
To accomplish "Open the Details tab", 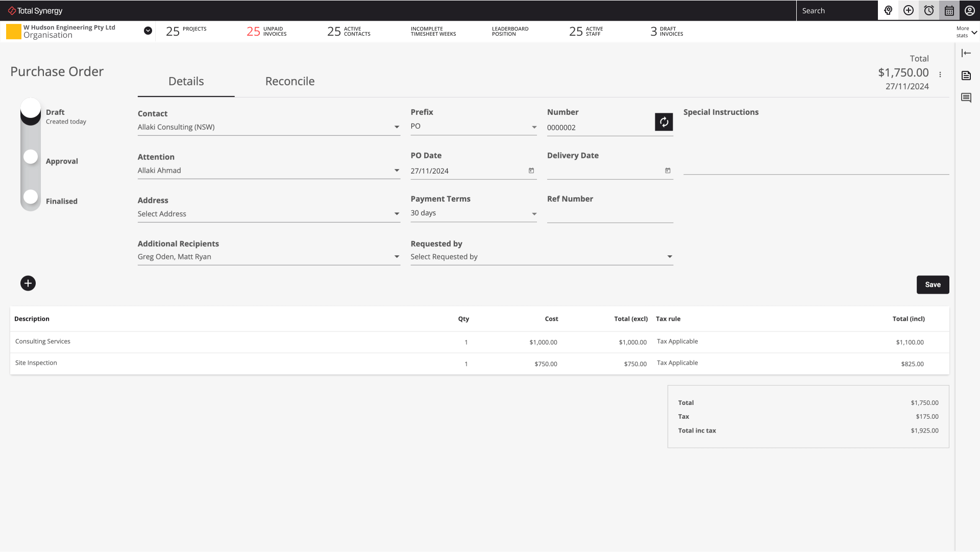I will click(186, 81).
